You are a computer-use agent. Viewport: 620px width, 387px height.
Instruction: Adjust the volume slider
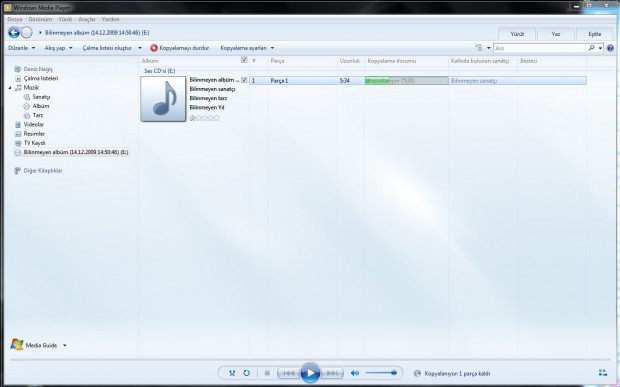(381, 373)
